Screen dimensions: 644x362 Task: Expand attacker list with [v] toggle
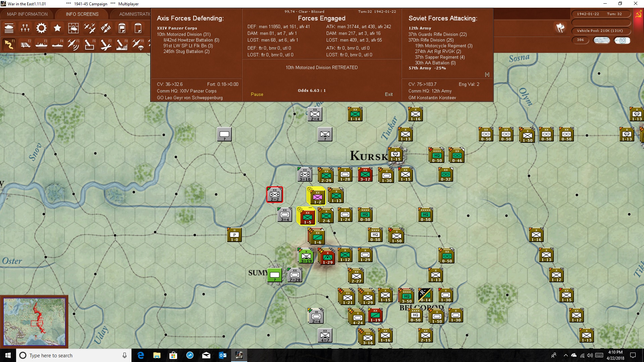[x=487, y=74]
